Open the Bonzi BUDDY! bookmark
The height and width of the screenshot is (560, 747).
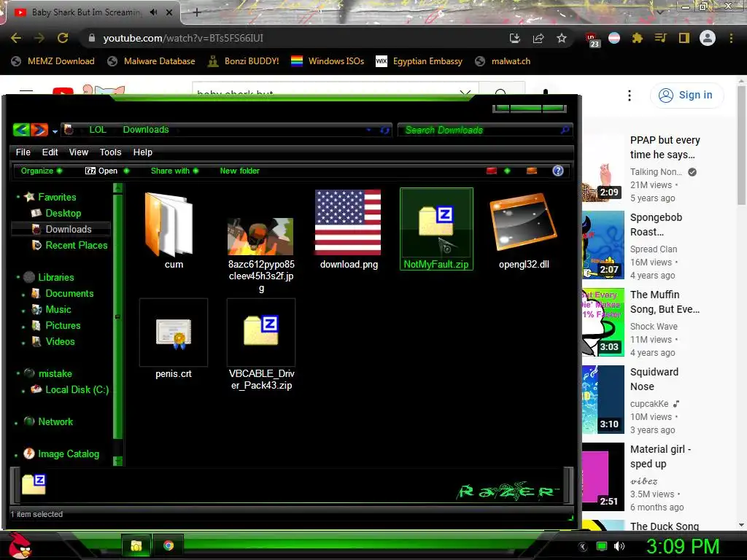pos(244,61)
